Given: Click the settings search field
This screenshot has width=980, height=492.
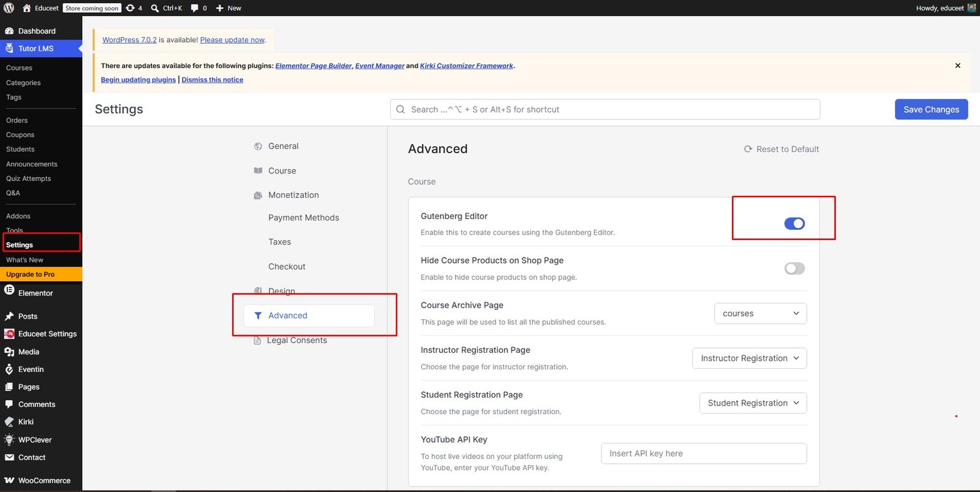Looking at the screenshot, I should point(605,110).
